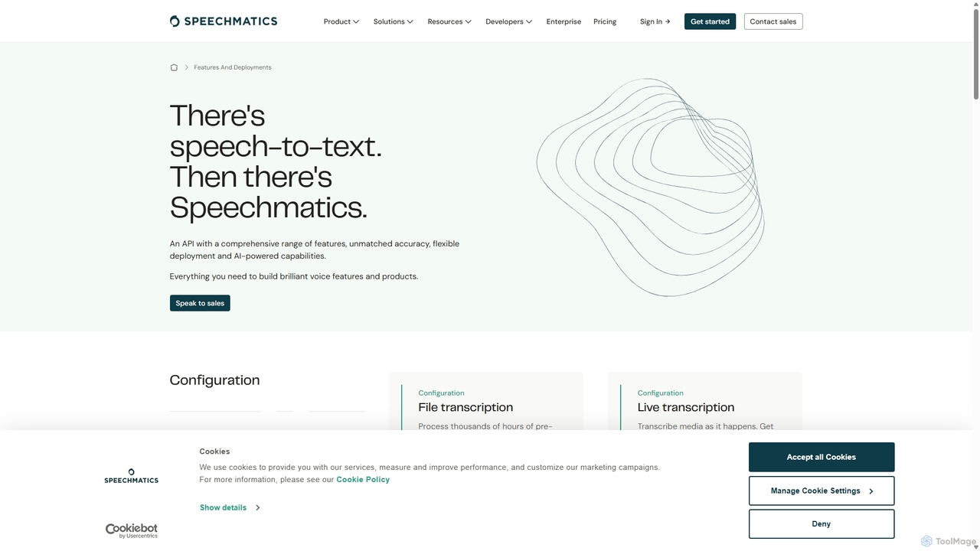Image resolution: width=980 pixels, height=551 pixels.
Task: Open the Product dropdown menu
Action: point(341,21)
